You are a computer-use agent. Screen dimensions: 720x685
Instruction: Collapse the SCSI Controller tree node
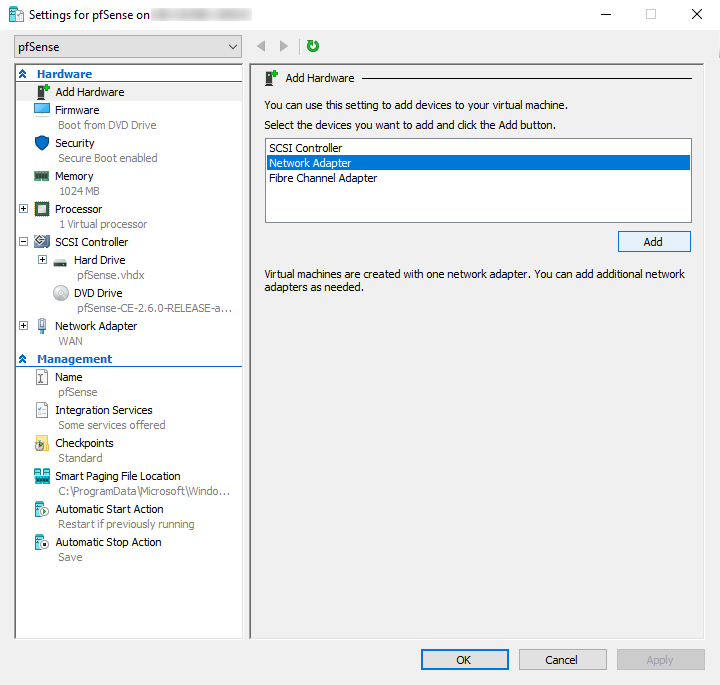23,242
